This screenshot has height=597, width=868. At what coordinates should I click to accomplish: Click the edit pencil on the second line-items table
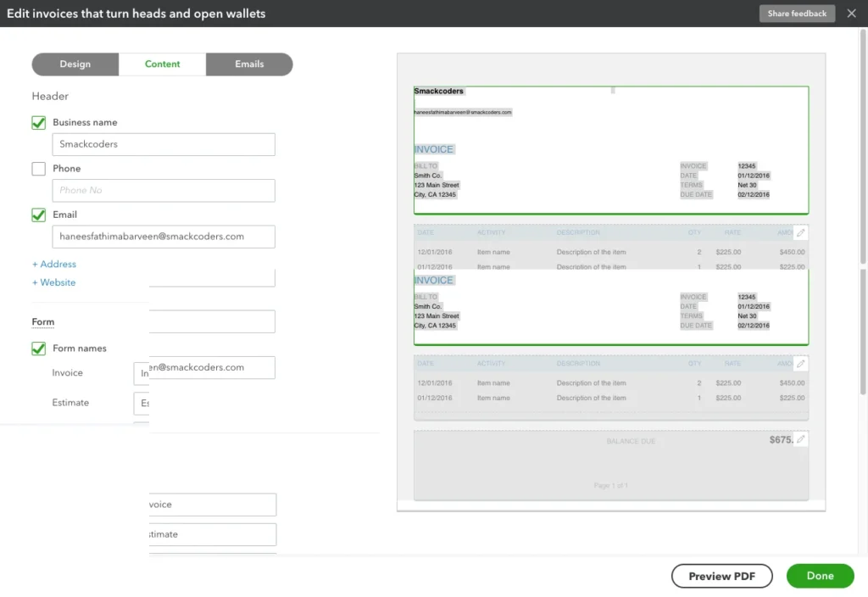[x=800, y=363]
